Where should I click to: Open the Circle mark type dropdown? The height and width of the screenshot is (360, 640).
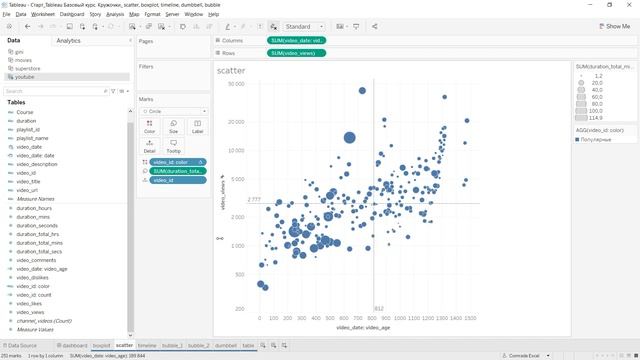pos(173,111)
